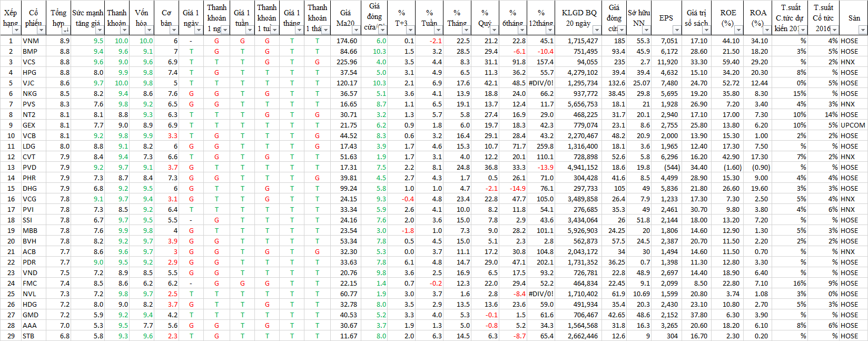Select the VCG ticker cell
The height and width of the screenshot is (341, 868).
point(34,199)
